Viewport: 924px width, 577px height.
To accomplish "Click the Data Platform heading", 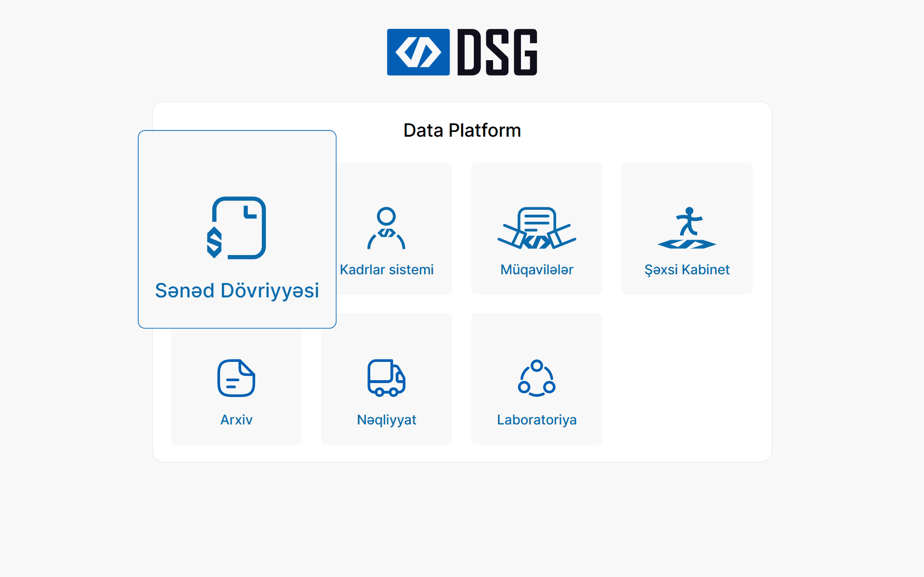I will click(x=462, y=130).
